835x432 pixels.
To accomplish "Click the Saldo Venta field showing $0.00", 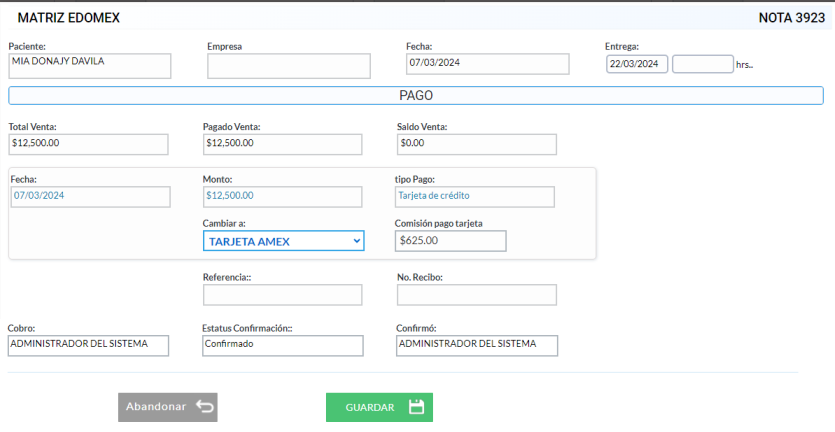I will tap(477, 144).
